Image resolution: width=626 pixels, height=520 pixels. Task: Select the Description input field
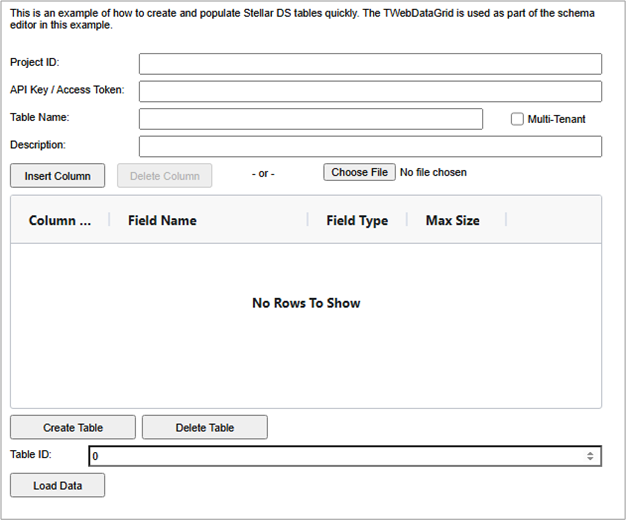[370, 146]
